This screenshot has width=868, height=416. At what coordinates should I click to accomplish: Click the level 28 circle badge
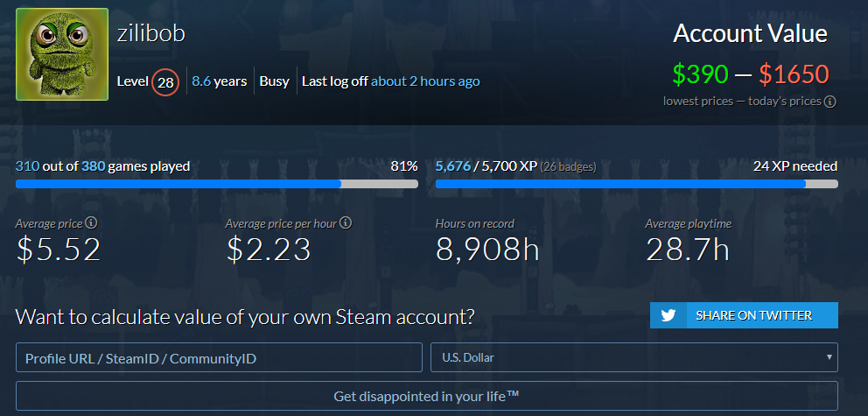(x=165, y=82)
